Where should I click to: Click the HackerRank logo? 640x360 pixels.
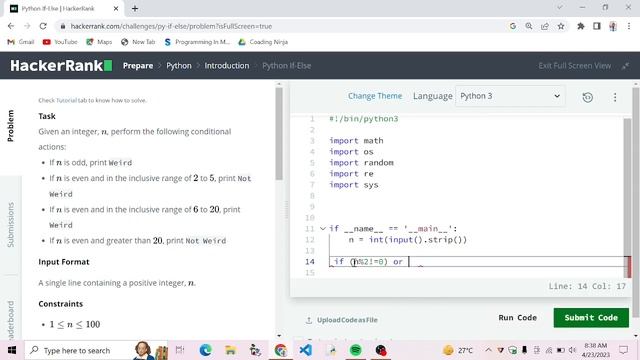(x=61, y=65)
